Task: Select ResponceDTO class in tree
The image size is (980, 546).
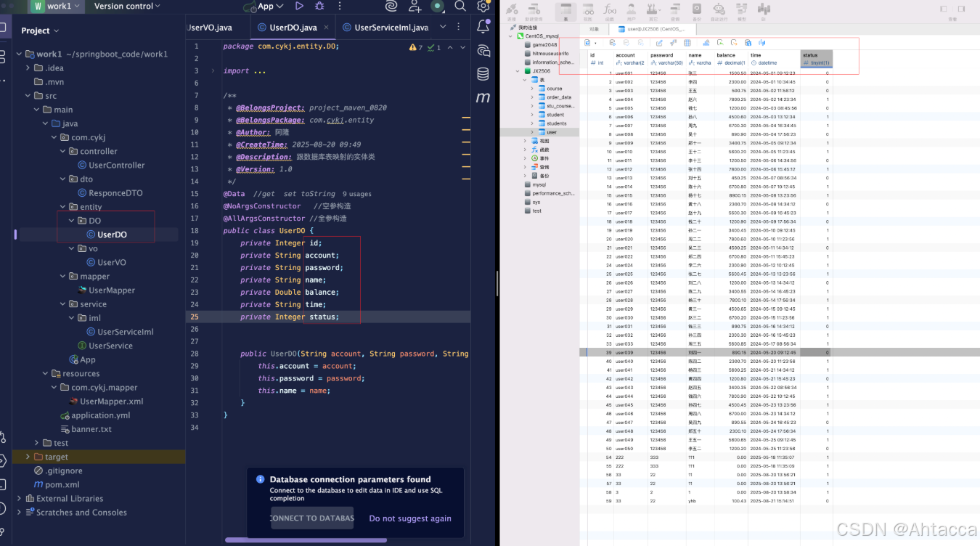Action: (110, 193)
